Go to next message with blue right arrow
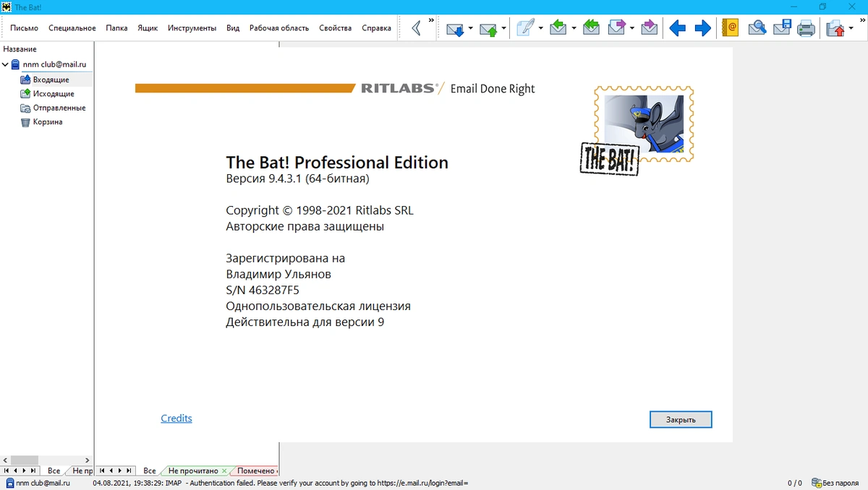 coord(703,29)
